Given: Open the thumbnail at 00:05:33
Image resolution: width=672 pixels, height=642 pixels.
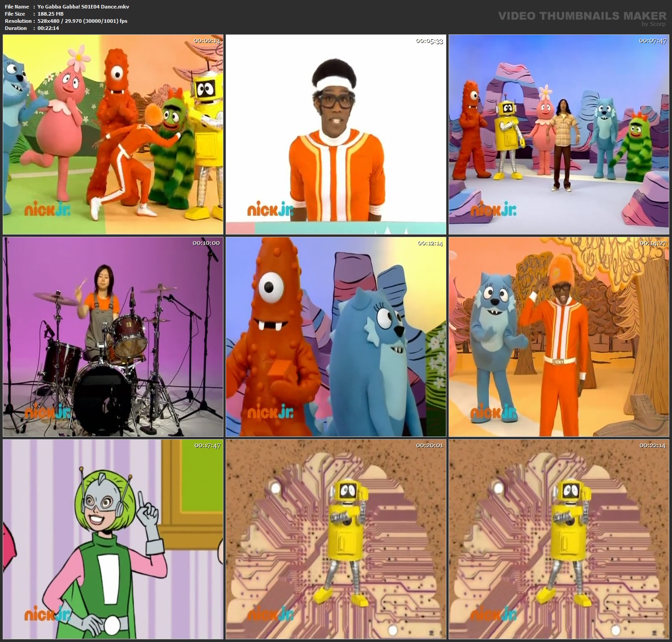Looking at the screenshot, I should (x=336, y=134).
